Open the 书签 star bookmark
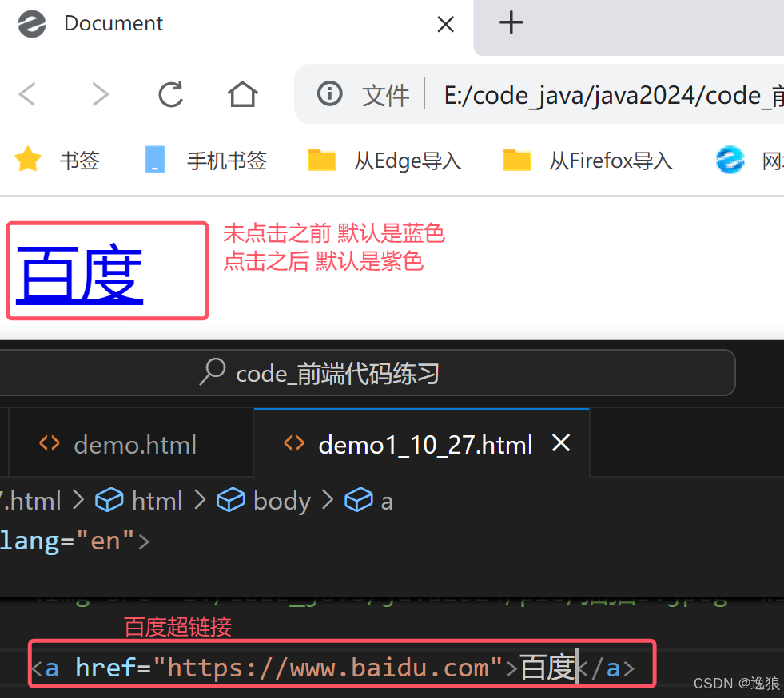The image size is (784, 698). (58, 160)
